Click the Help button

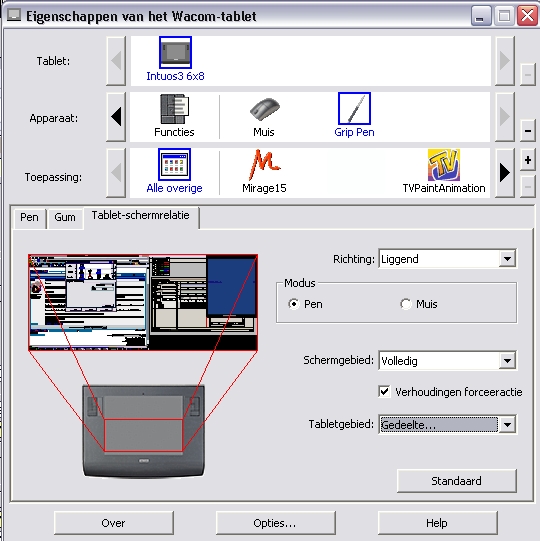point(437,523)
